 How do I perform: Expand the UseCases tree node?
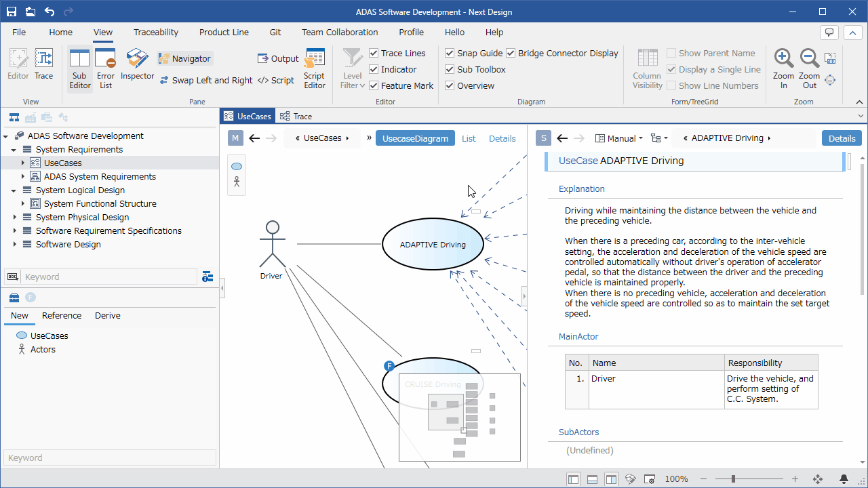(22, 163)
